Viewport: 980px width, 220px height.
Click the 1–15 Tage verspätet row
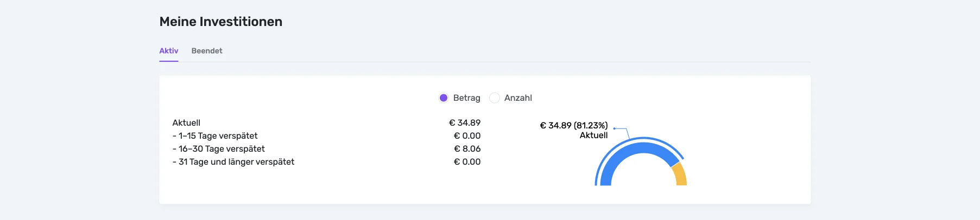[x=215, y=136]
